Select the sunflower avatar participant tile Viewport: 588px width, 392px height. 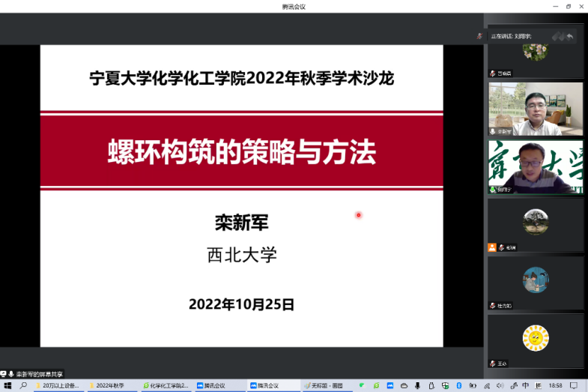coord(535,339)
